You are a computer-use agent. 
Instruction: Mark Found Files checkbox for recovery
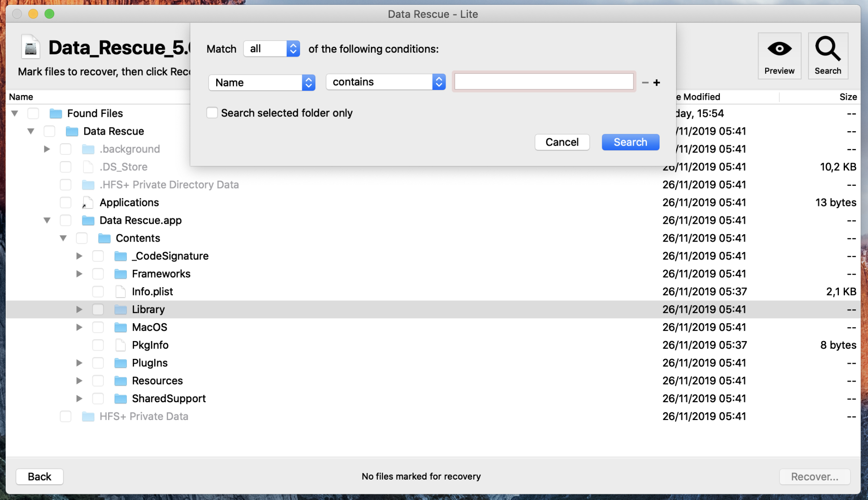(33, 113)
